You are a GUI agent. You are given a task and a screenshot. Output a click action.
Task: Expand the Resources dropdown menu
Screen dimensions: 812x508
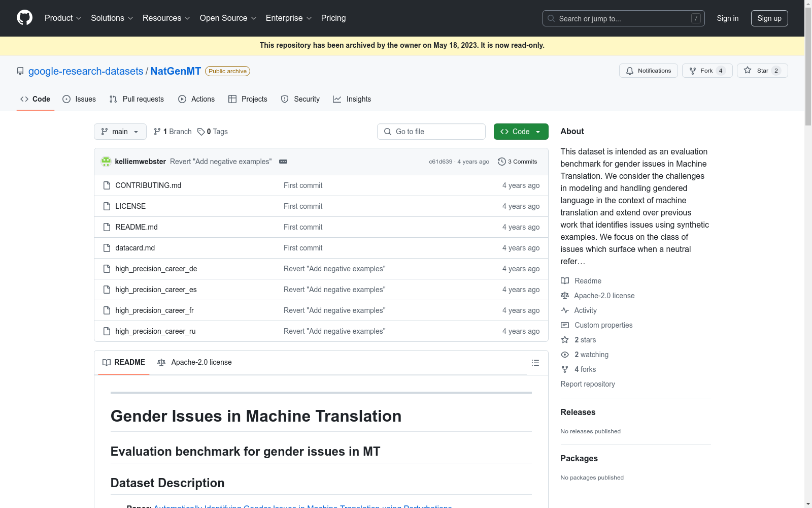(166, 18)
